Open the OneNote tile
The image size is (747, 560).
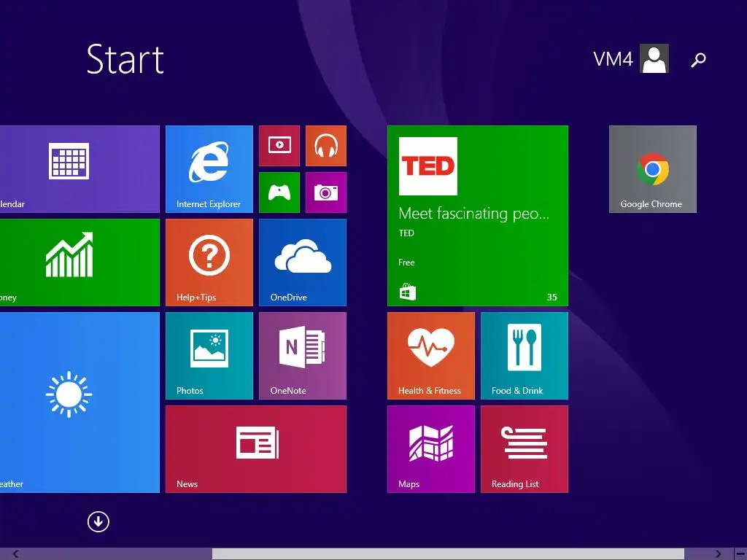(x=303, y=356)
